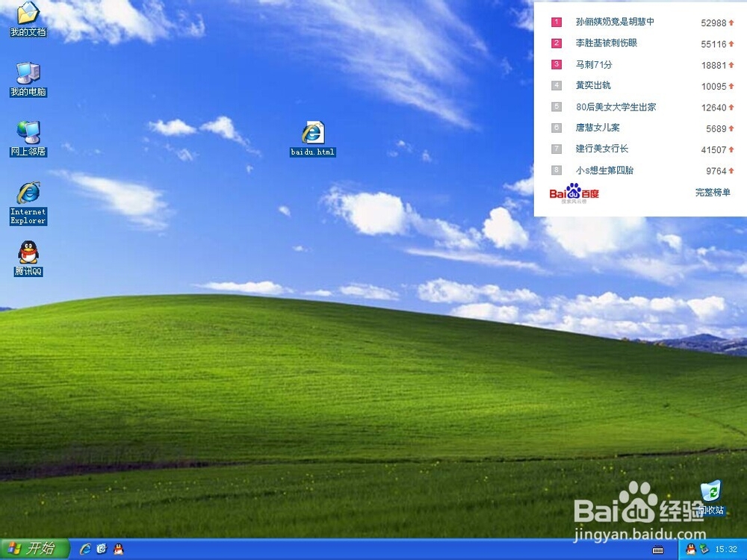Click the search count 18881
This screenshot has width=747, height=560.
(713, 65)
